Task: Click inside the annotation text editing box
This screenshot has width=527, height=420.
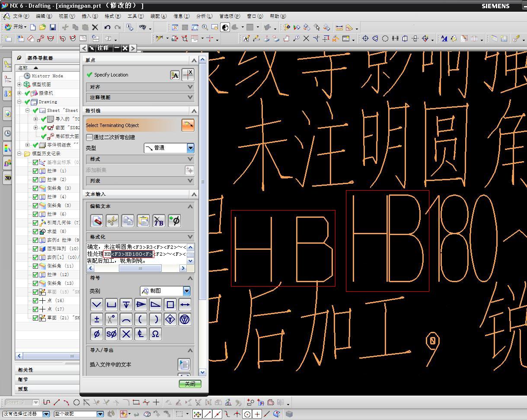Action: click(x=137, y=254)
